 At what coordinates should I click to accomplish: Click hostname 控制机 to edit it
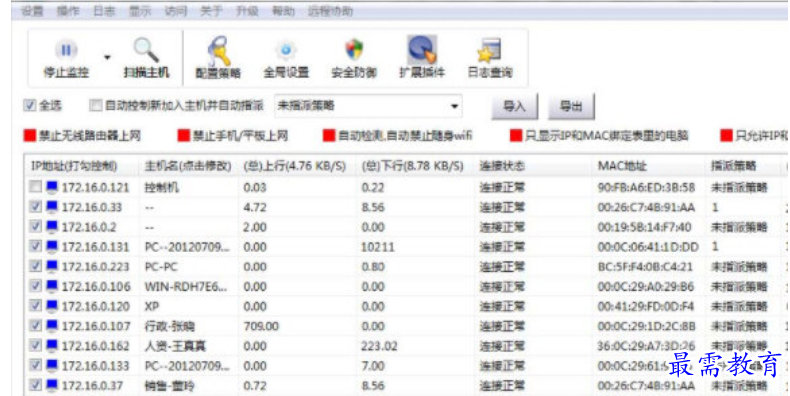[x=161, y=187]
